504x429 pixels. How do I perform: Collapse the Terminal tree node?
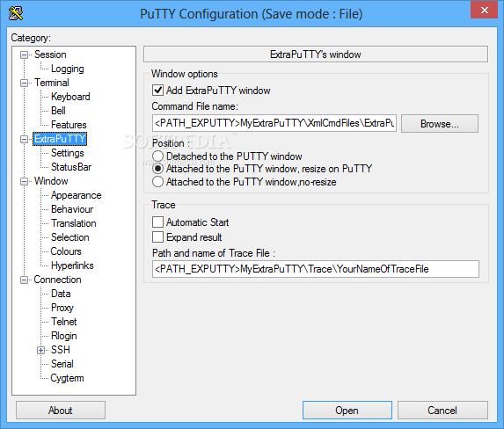click(x=24, y=83)
